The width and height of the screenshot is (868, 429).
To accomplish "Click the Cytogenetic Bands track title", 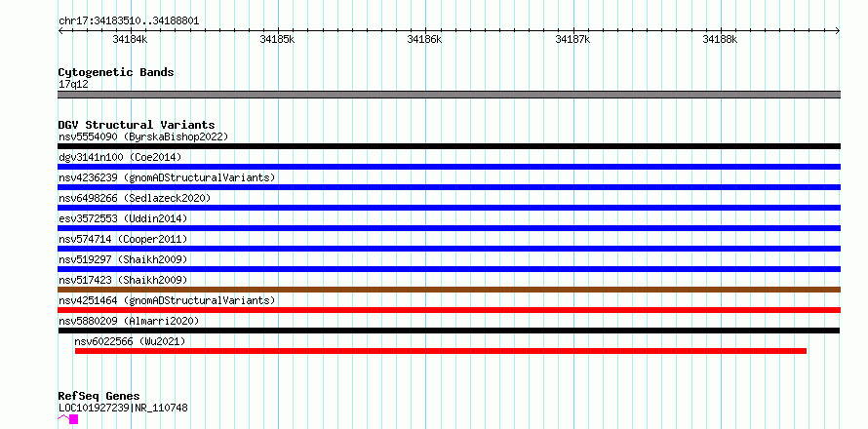I will (x=116, y=72).
